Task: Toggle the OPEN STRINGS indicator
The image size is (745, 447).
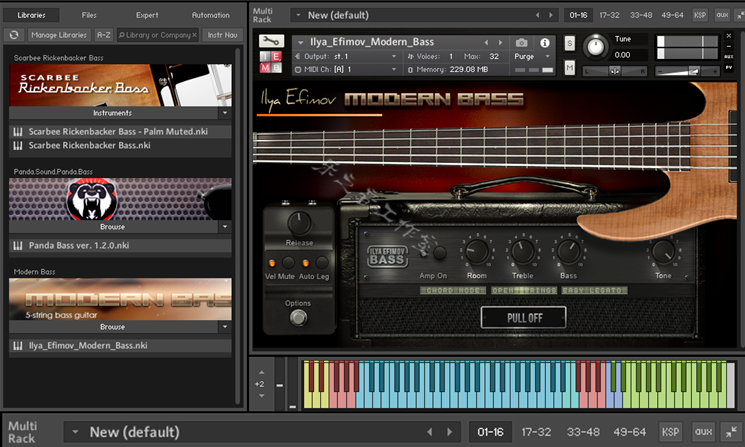Action: [x=524, y=290]
